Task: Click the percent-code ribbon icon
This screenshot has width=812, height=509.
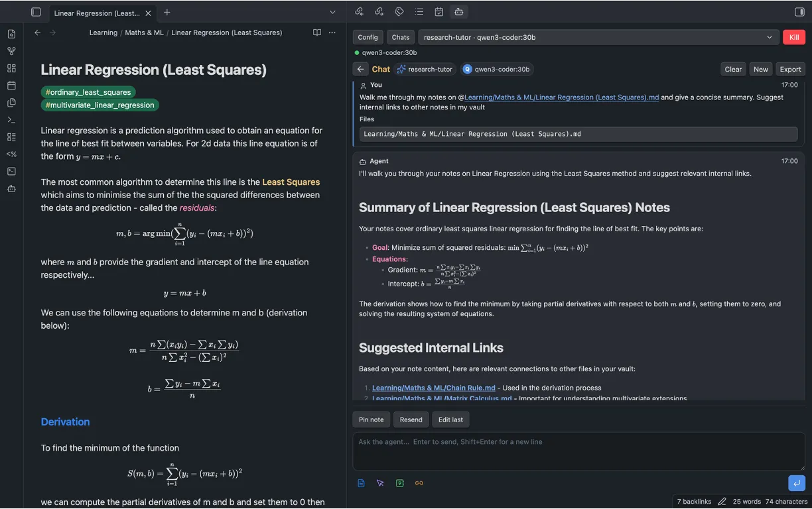Action: coord(11,154)
